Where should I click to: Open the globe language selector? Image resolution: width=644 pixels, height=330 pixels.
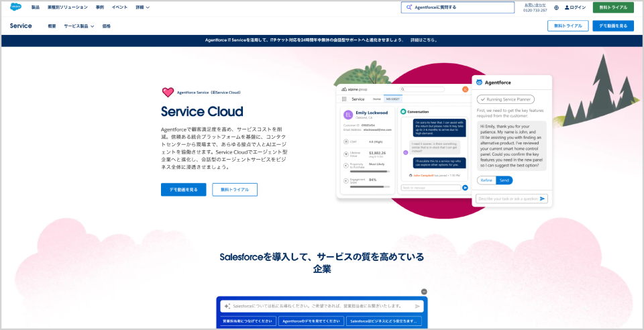click(x=557, y=7)
